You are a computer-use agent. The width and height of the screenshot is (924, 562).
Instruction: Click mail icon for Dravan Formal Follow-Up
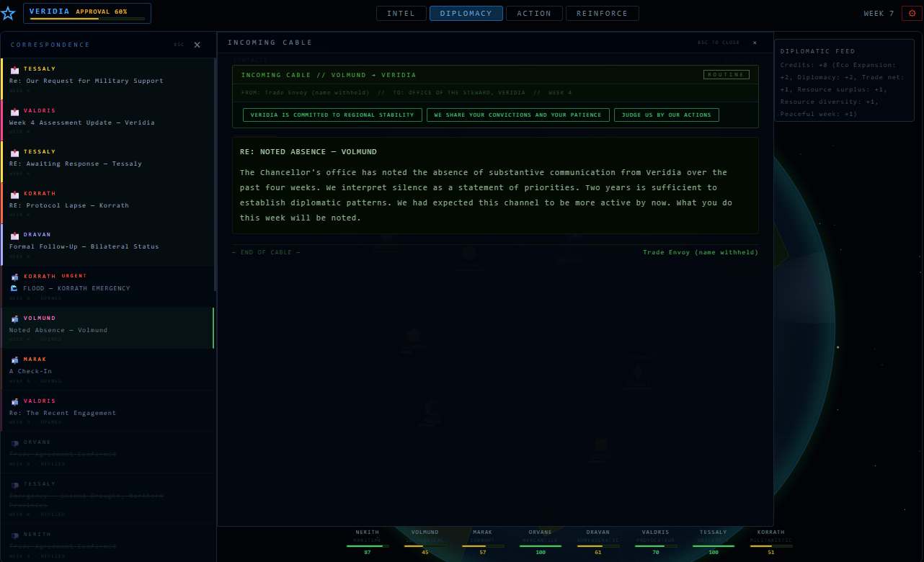14,236
